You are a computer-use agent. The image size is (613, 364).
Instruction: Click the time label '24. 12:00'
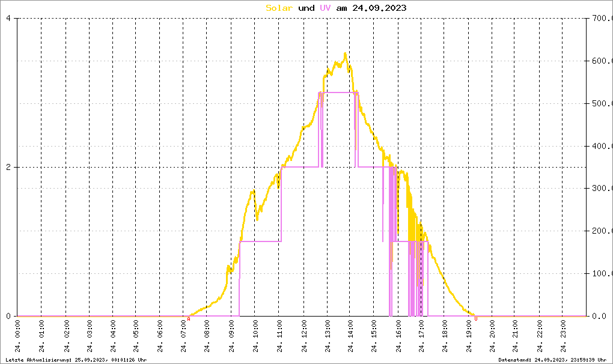[304, 336]
